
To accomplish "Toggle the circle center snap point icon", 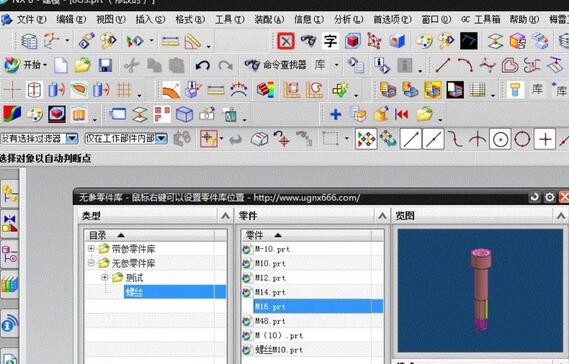I will click(500, 139).
